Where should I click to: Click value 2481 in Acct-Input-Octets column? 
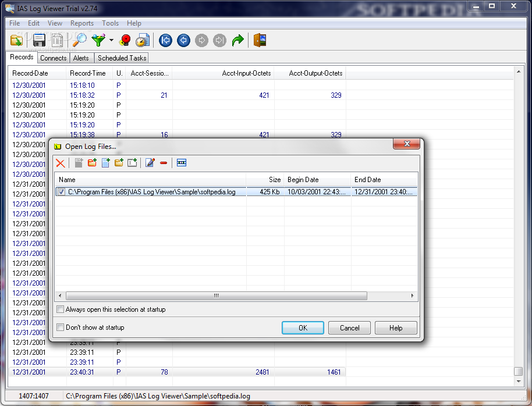point(263,372)
